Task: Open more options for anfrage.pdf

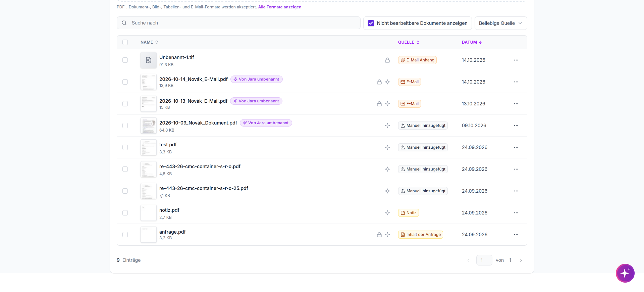Action: tap(516, 235)
